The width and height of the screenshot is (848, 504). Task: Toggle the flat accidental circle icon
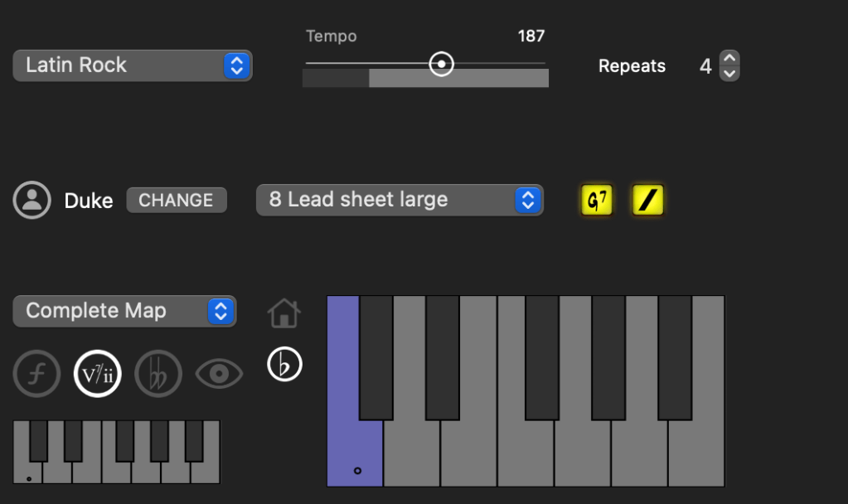click(284, 364)
